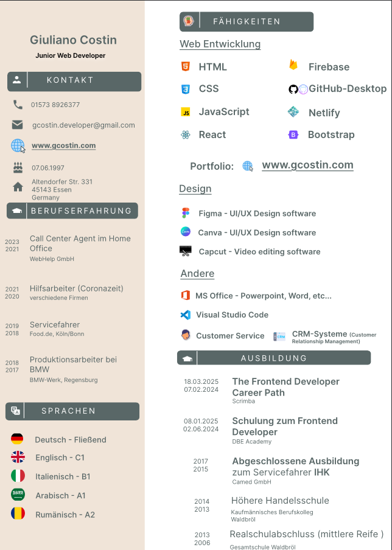Image resolution: width=392 pixels, height=550 pixels.
Task: Click the HTML5 logo icon
Action: [x=186, y=66]
